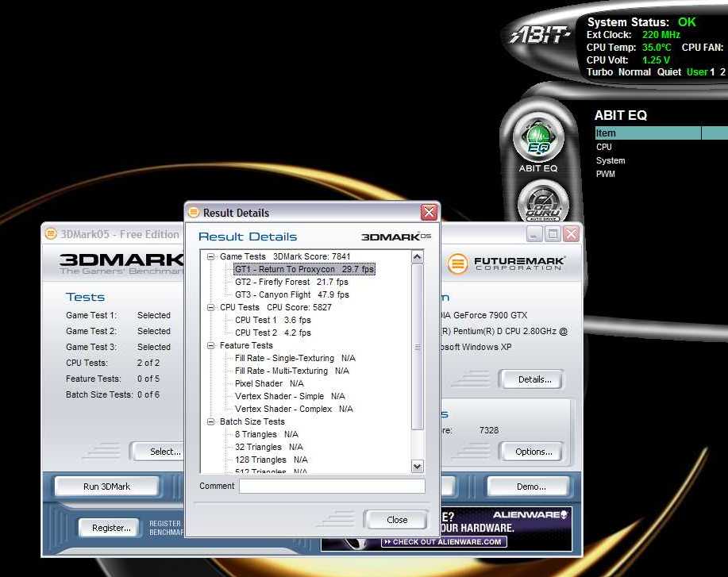
Task: Select Vertex Shader - Complex row
Action: pos(294,409)
